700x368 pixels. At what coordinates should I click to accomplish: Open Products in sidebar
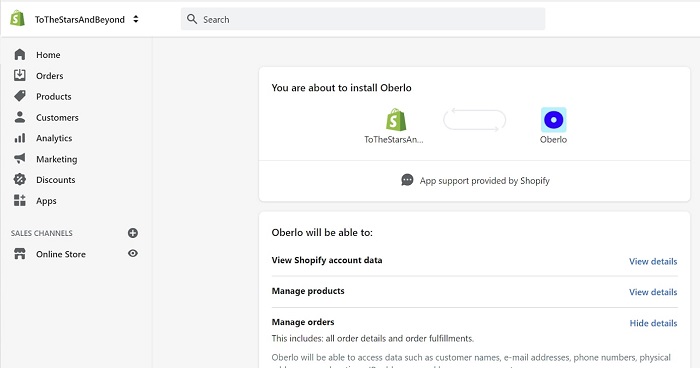click(x=54, y=96)
